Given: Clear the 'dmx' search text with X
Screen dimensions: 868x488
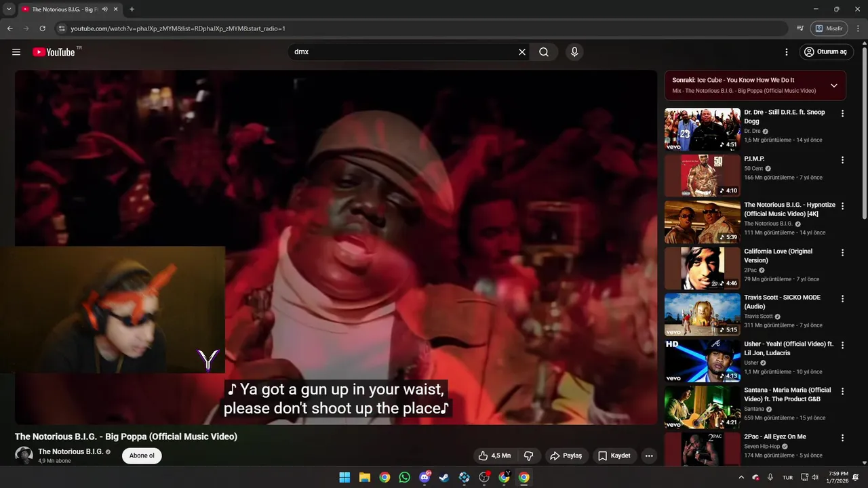Looking at the screenshot, I should [522, 52].
